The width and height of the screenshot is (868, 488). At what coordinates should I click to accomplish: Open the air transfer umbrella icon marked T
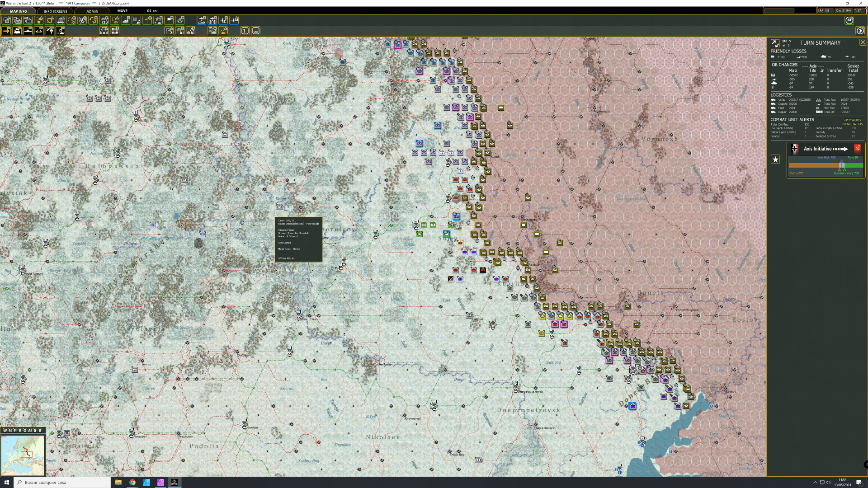[202, 20]
